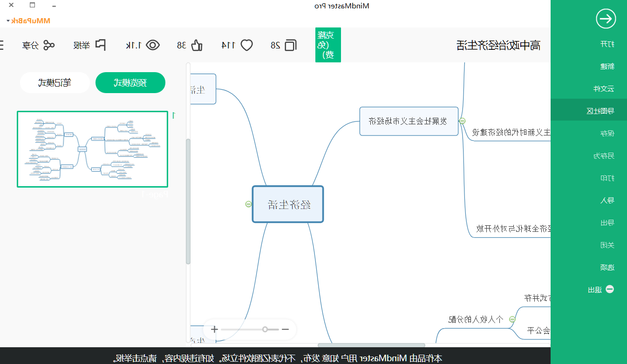Open the hamburger menu icon at toolbar edge
Image resolution: width=627 pixels, height=364 pixels.
[x=1, y=45]
